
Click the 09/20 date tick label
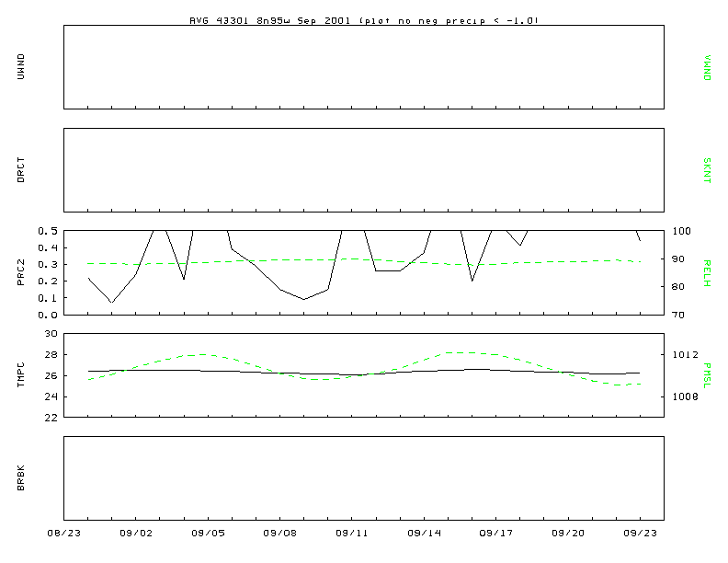(x=568, y=534)
